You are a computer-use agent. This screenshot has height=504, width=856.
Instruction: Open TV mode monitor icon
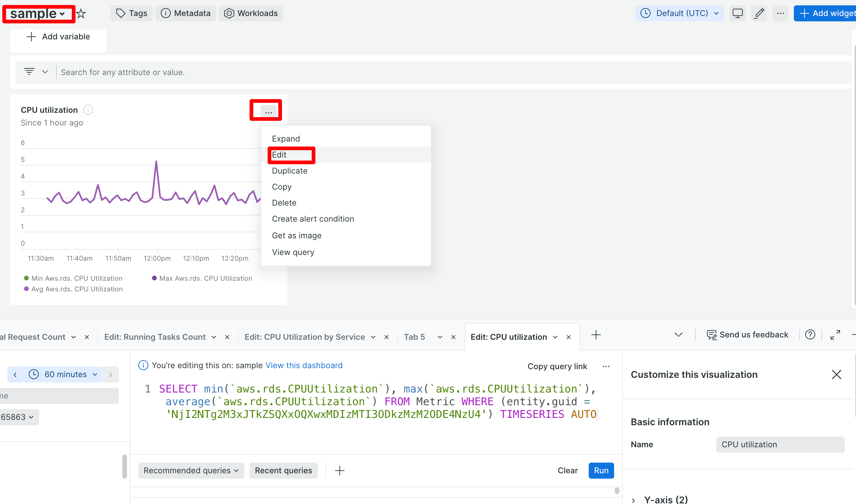(x=737, y=13)
